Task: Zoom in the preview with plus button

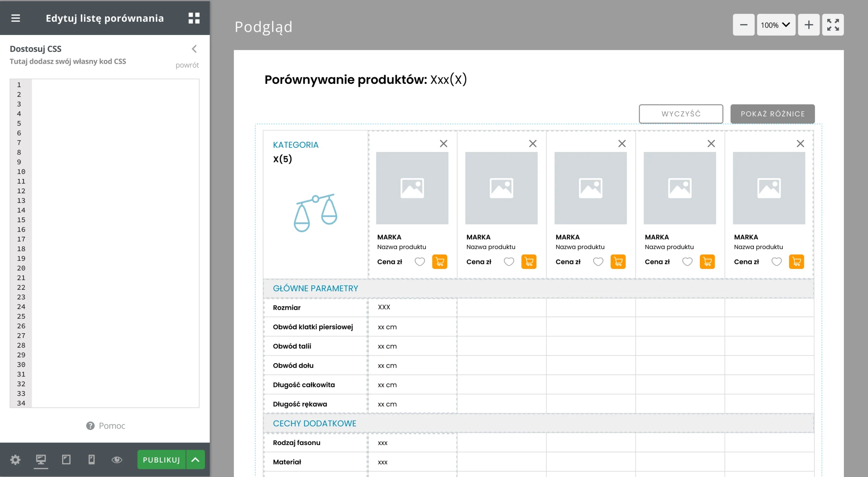Action: (809, 25)
